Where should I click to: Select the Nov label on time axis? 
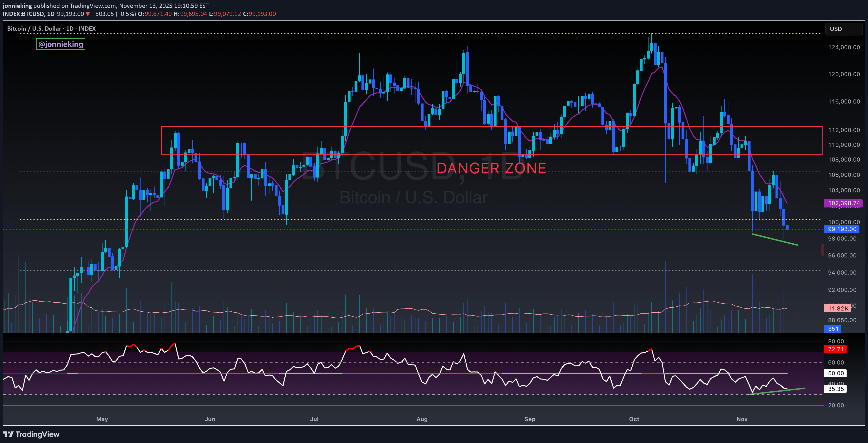[742, 419]
